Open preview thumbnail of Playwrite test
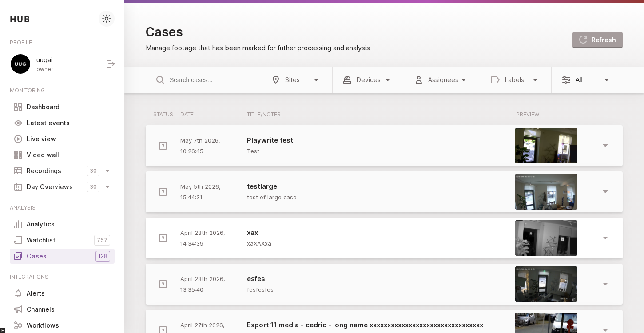This screenshot has height=333, width=644. (x=546, y=146)
